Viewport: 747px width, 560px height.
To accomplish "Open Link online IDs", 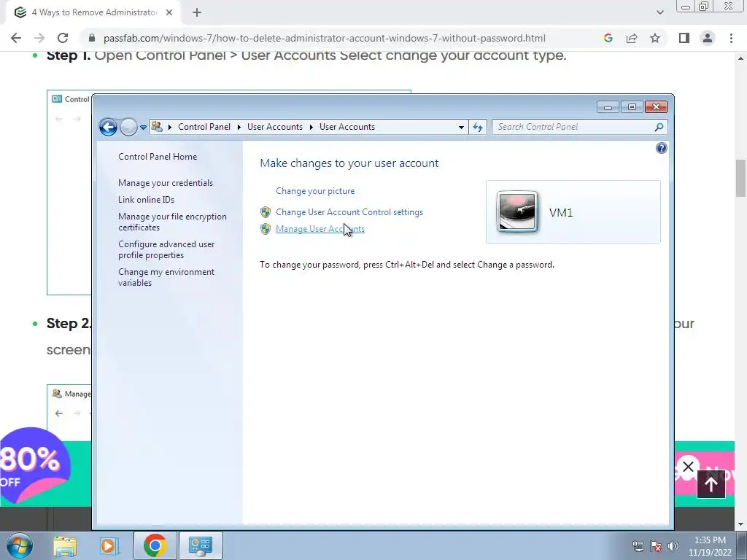I will tap(146, 200).
